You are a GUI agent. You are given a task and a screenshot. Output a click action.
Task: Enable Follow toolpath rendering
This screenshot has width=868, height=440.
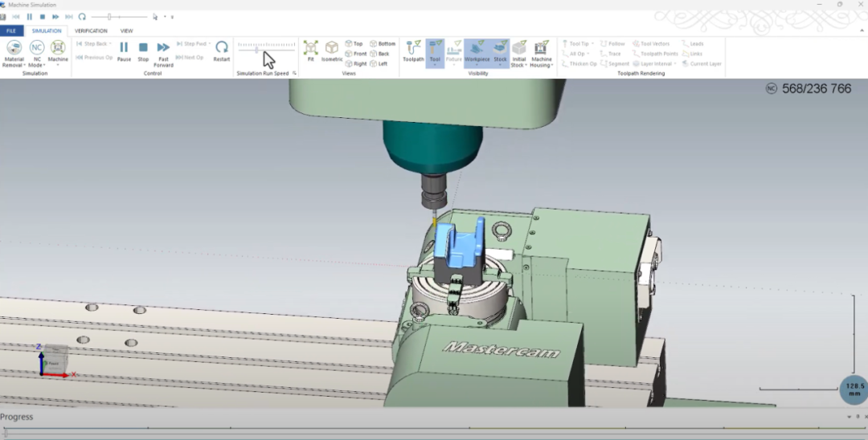pyautogui.click(x=612, y=43)
